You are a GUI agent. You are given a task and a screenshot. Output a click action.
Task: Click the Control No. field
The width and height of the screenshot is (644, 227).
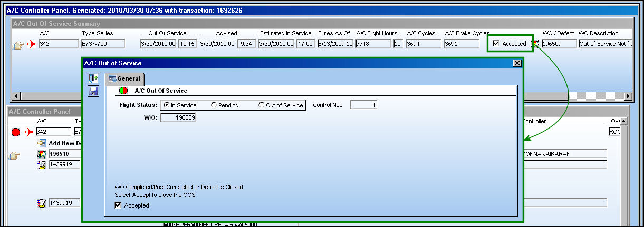click(364, 105)
